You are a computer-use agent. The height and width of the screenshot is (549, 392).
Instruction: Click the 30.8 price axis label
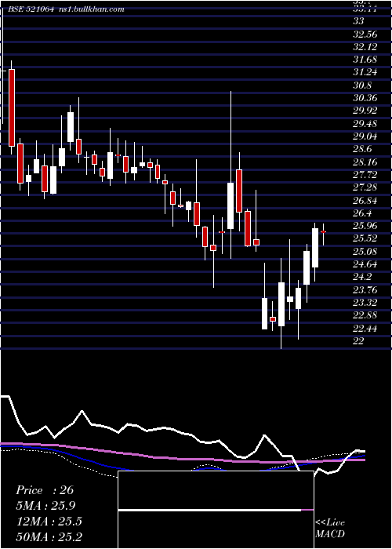[362, 85]
